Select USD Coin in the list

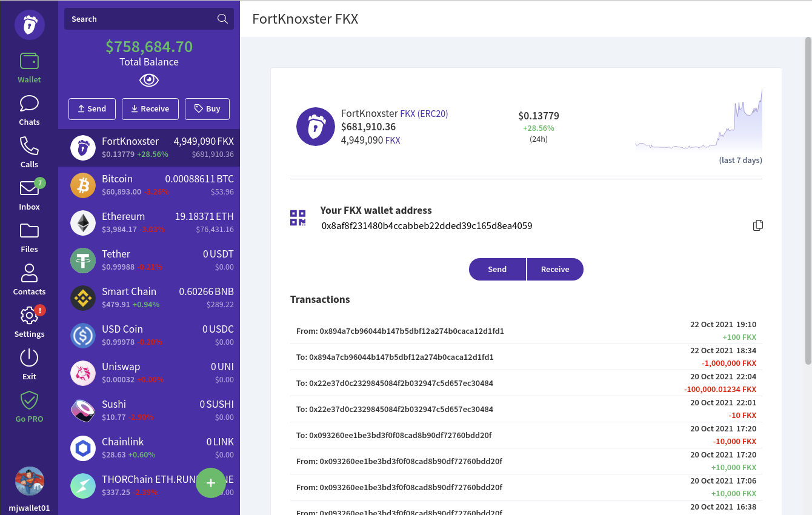click(149, 335)
